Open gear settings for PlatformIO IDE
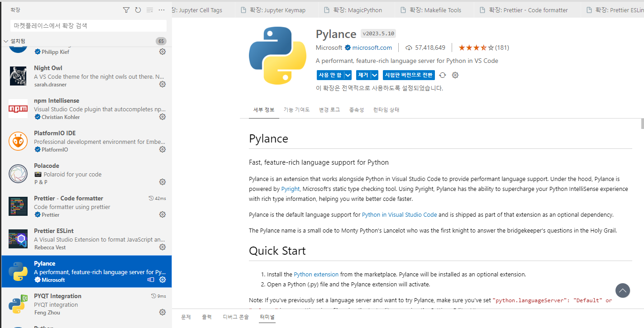Viewport: 644px width, 328px height. tap(162, 149)
